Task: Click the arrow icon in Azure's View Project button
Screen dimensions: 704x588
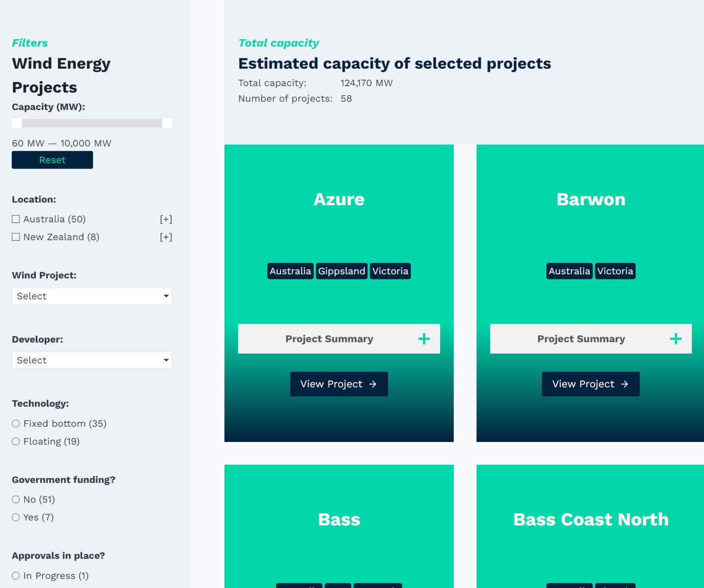Action: click(373, 384)
